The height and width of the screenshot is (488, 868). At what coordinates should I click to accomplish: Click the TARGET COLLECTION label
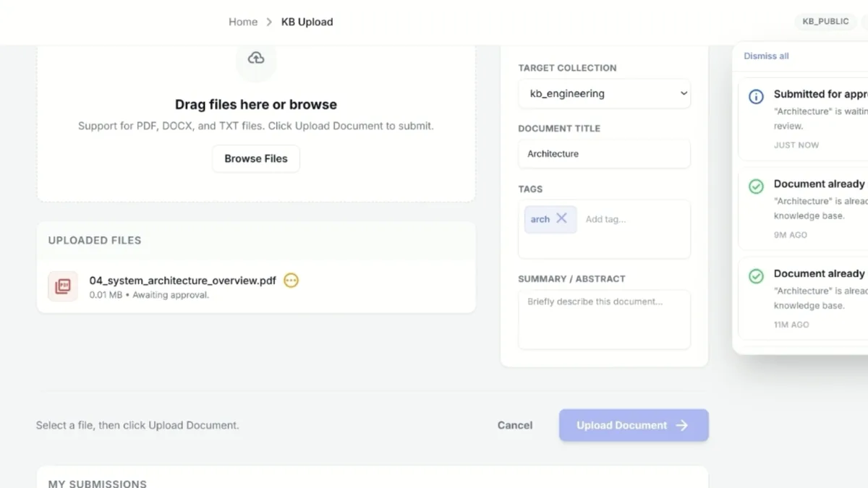pyautogui.click(x=568, y=68)
